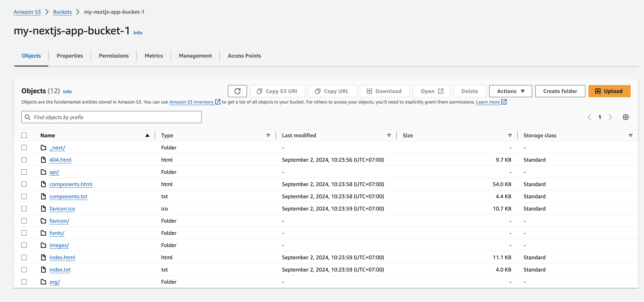Check the index.html row checkbox

click(24, 257)
